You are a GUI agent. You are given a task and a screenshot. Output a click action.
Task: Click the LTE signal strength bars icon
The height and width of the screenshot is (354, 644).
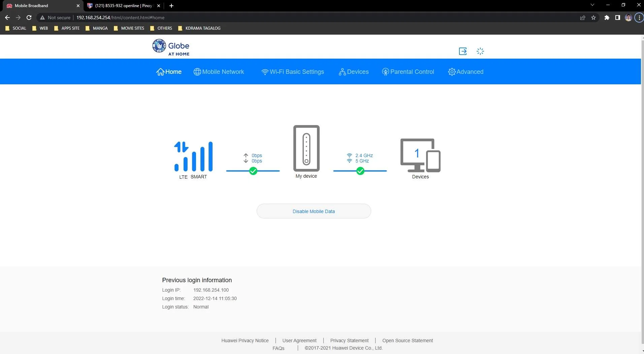[193, 156]
